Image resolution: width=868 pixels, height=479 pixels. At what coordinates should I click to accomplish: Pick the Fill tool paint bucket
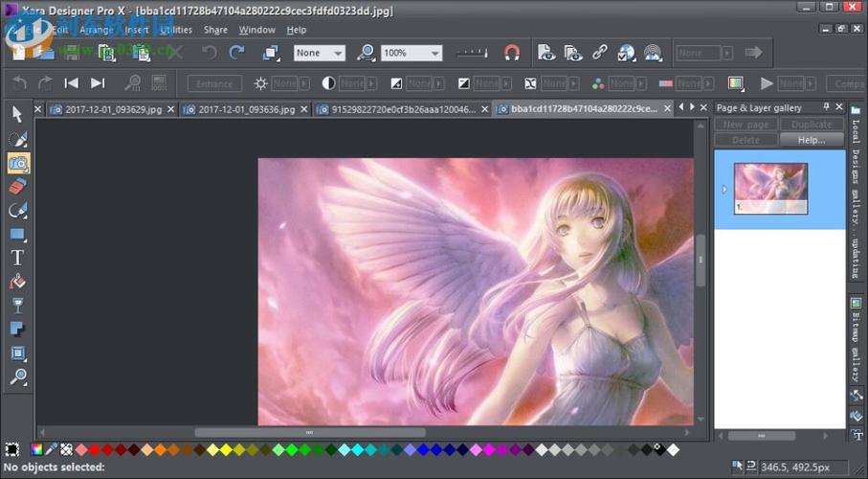point(18,282)
